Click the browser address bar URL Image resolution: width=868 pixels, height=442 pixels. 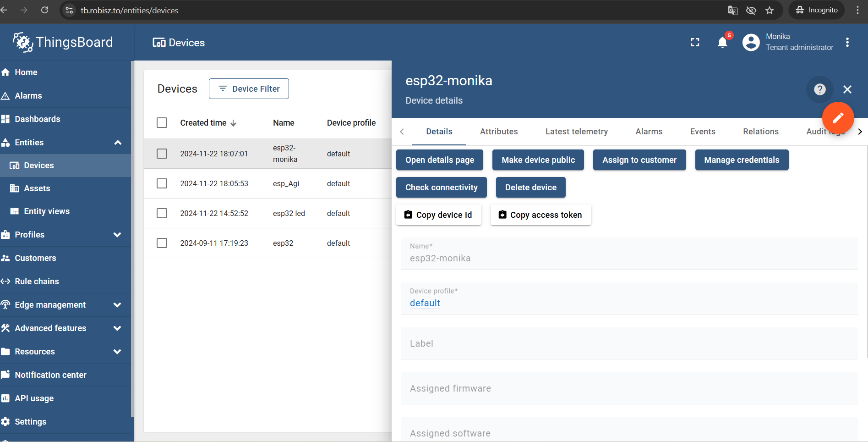coord(130,10)
